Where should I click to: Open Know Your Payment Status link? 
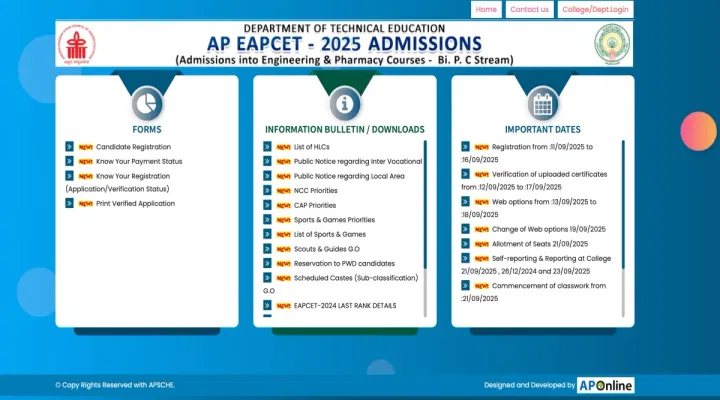[139, 161]
